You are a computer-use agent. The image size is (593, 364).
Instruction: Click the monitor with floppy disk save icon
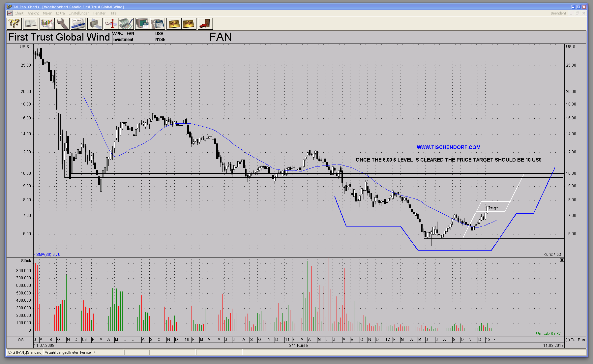pyautogui.click(x=142, y=24)
